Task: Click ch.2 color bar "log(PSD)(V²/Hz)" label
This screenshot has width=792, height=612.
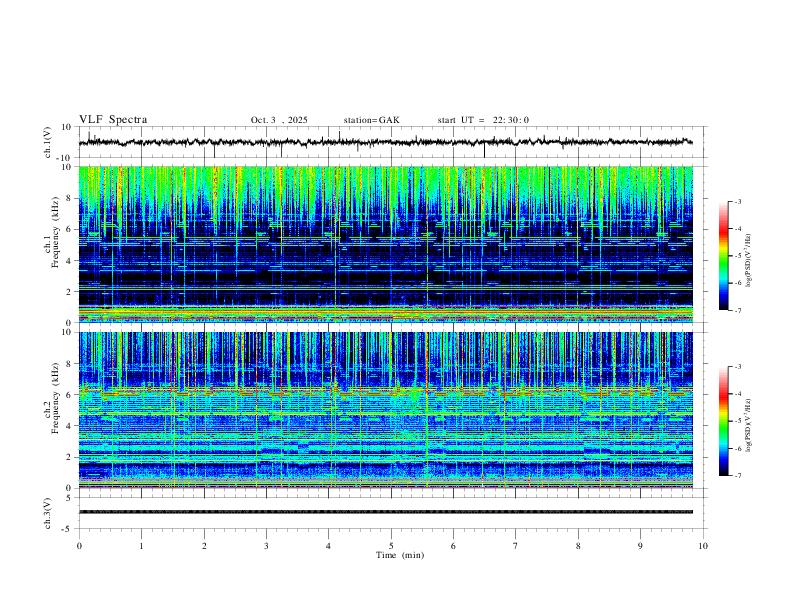Action: coord(748,425)
